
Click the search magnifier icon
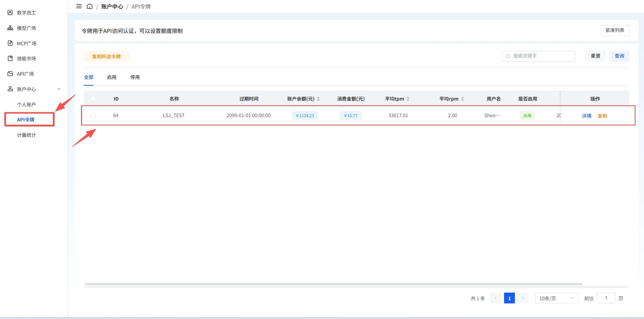click(508, 56)
